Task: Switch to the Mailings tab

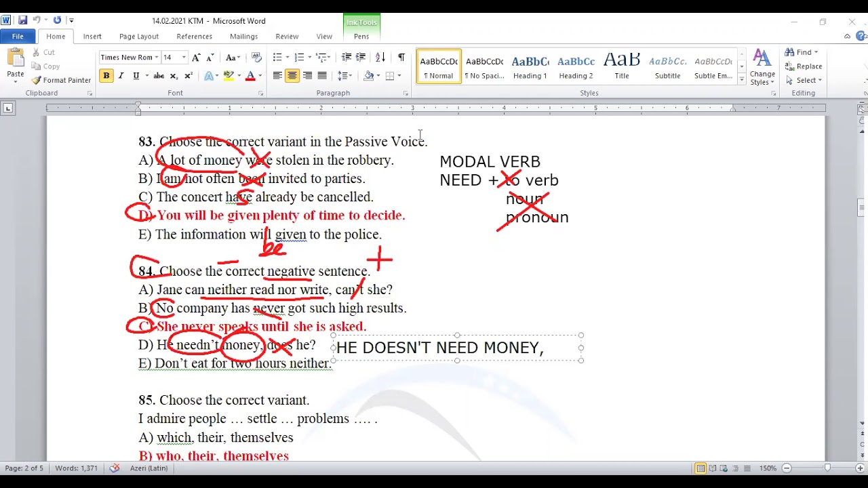Action: (x=243, y=37)
